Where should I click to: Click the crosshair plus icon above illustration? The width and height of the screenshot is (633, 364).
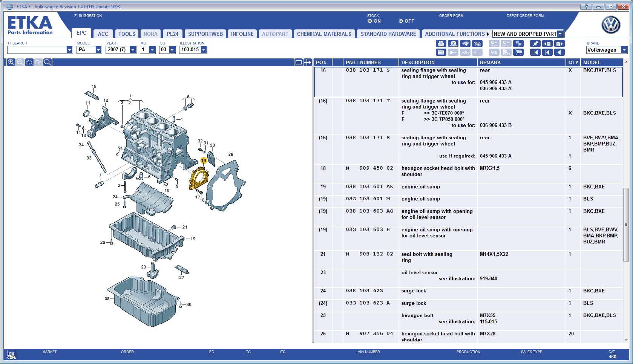pos(308,63)
